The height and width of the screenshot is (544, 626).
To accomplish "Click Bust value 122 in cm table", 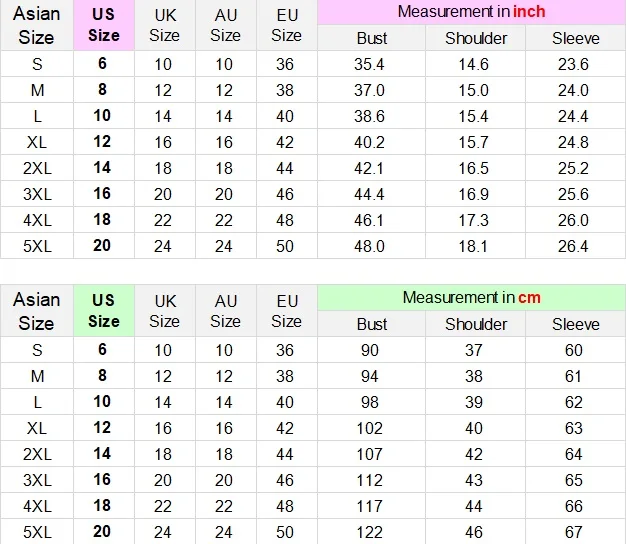I will 369,532.
